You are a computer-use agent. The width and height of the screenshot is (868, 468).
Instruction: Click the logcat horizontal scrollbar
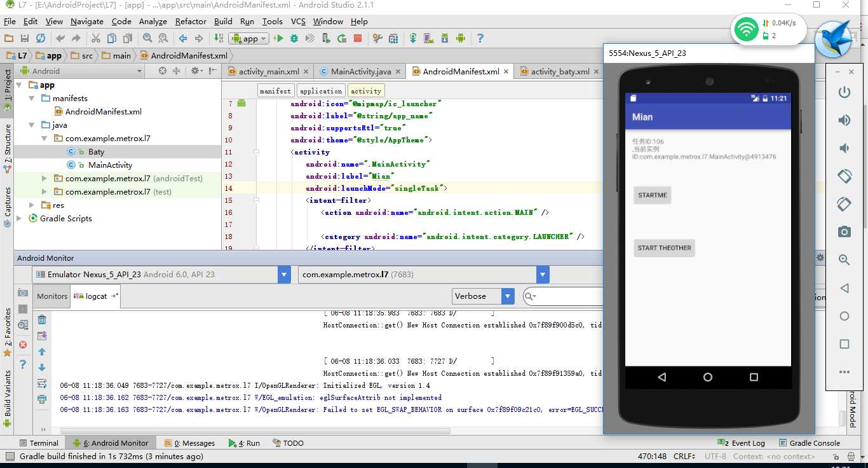[x=254, y=430]
